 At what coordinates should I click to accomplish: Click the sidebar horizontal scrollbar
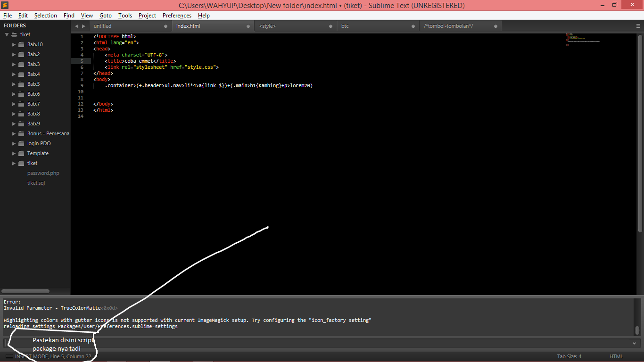pos(25,291)
